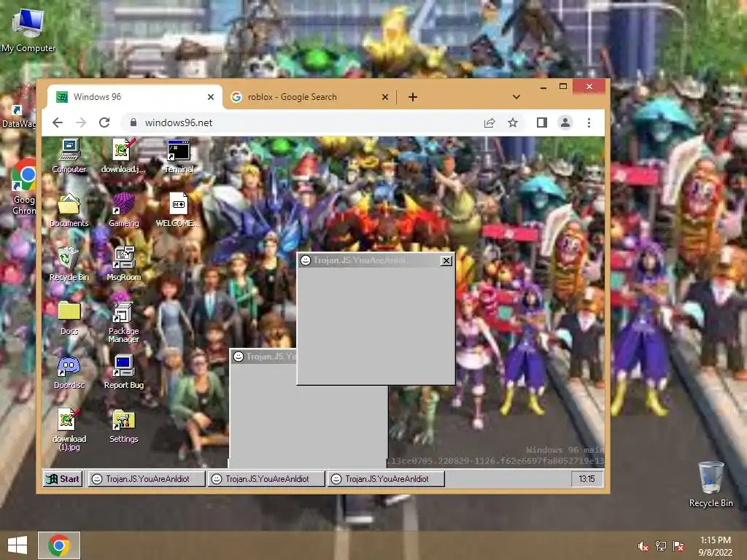Image resolution: width=747 pixels, height=560 pixels.
Task: Focus the back Trojan.JS window title bar
Action: (263, 356)
